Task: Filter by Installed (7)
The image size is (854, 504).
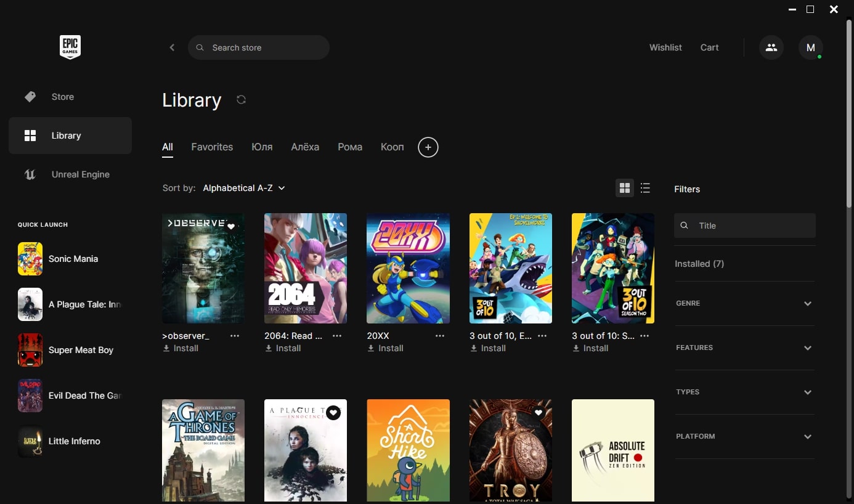Action: (699, 264)
